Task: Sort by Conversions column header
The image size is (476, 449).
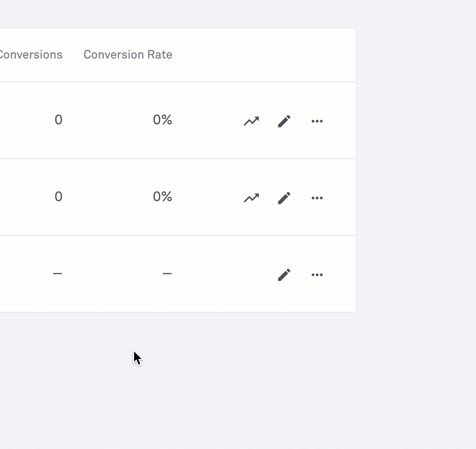Action: (x=31, y=54)
